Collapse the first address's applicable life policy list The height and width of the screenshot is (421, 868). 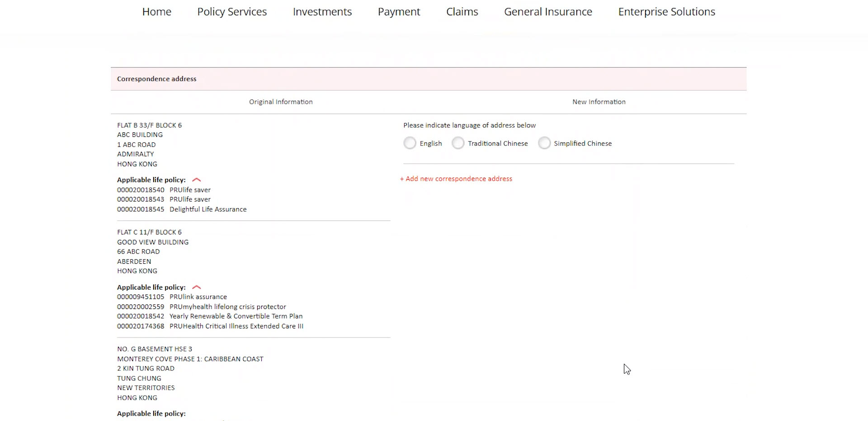coord(197,179)
